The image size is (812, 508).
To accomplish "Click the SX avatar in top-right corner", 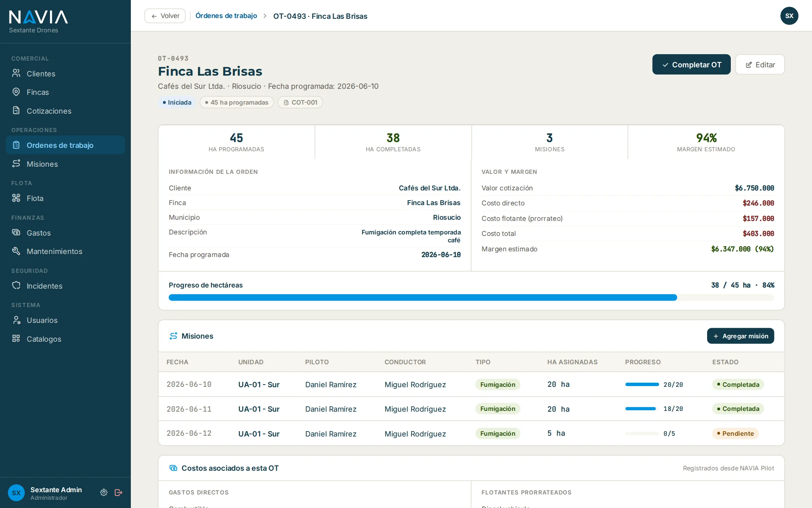I will click(789, 16).
